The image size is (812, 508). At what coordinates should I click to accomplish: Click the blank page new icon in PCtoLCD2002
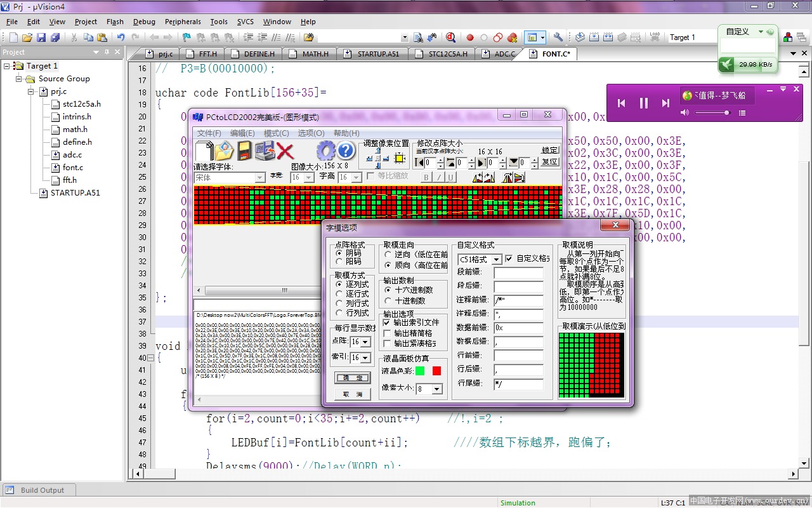click(204, 150)
